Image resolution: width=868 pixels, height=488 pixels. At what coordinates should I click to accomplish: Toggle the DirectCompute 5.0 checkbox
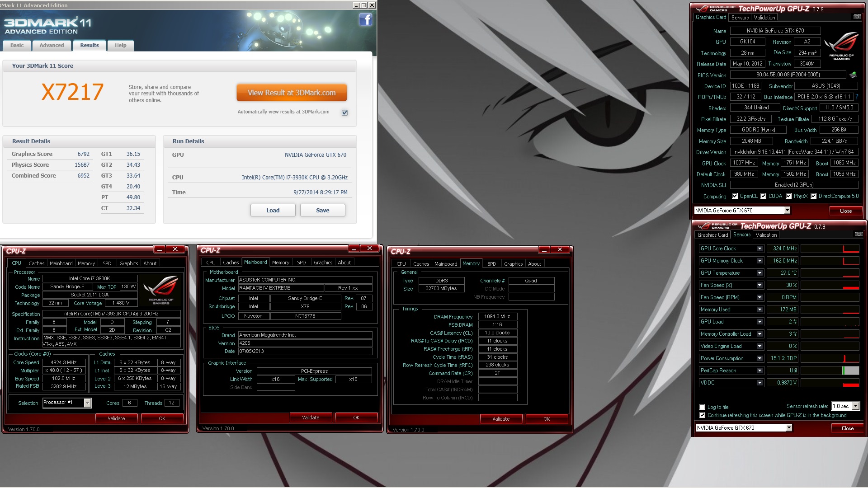(814, 196)
